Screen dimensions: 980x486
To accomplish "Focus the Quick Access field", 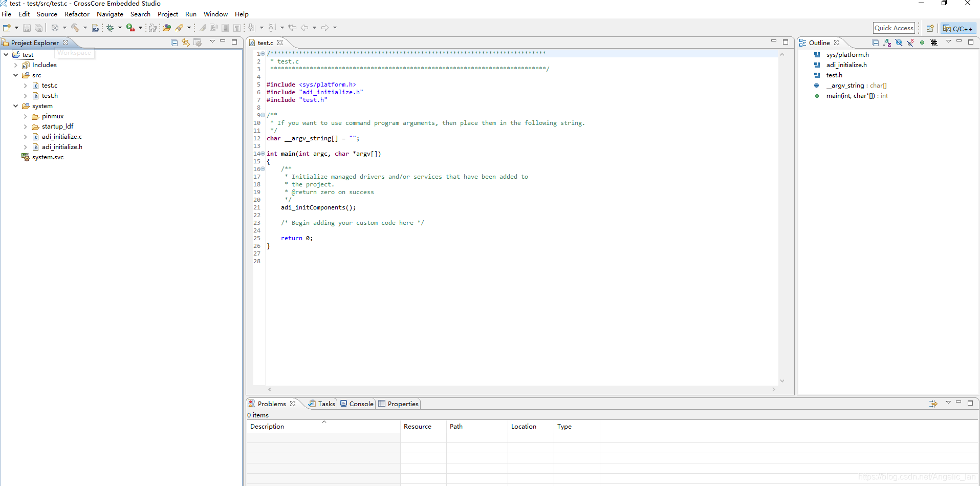I will [x=894, y=28].
